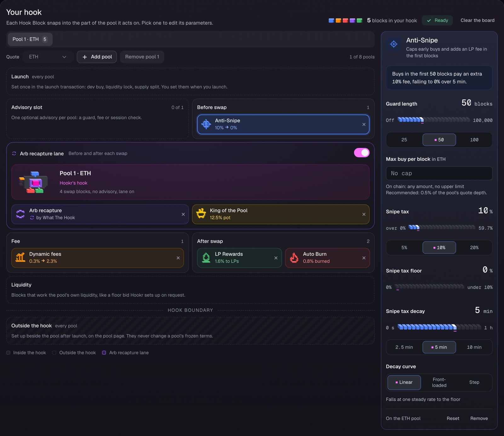Remove the Dynamic fees block
The height and width of the screenshot is (436, 504).
coord(178,258)
